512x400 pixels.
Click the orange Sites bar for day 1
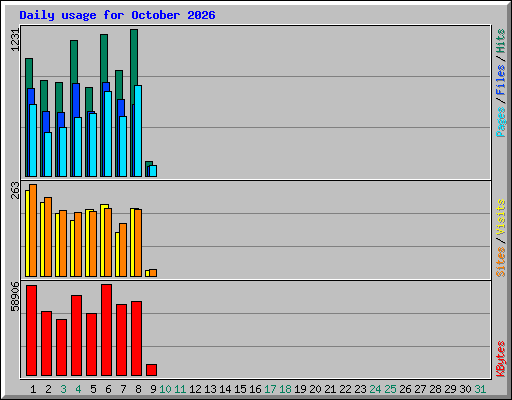coord(33,230)
